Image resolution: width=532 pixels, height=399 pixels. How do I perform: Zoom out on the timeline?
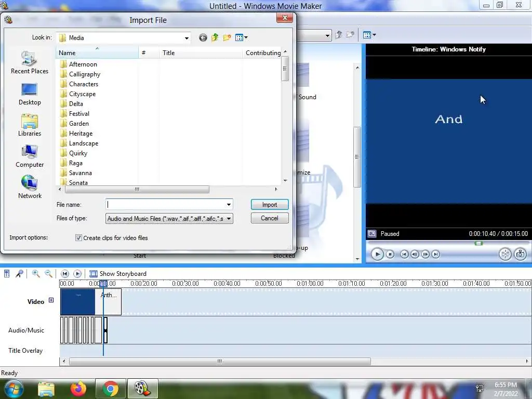click(x=48, y=274)
